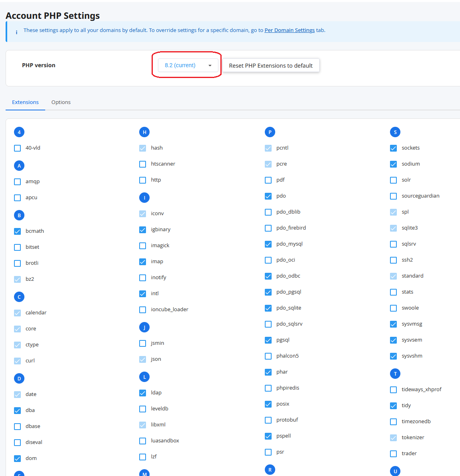Click the PHP version dropdown arrow
Viewport: 460px width, 476px height.
coord(210,66)
